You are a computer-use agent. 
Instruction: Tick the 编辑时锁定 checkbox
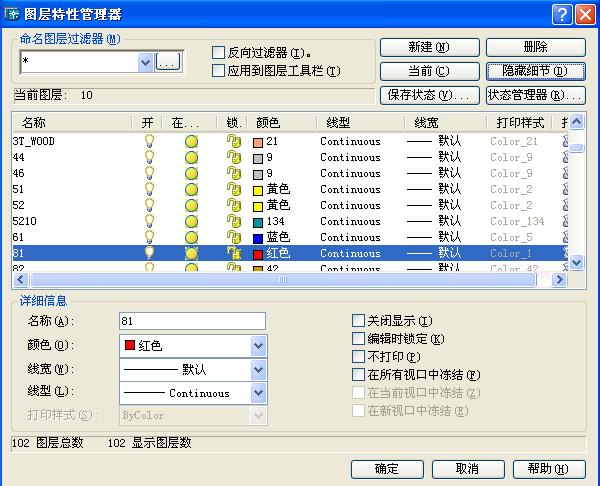pyautogui.click(x=358, y=339)
